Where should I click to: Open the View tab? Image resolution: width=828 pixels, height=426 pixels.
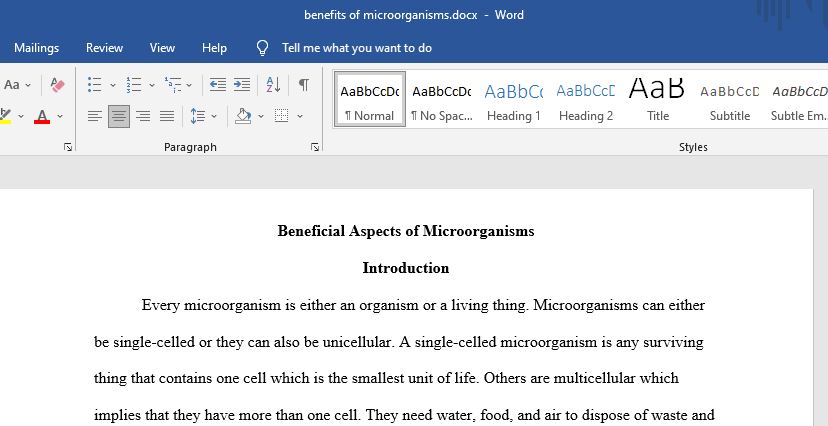162,48
